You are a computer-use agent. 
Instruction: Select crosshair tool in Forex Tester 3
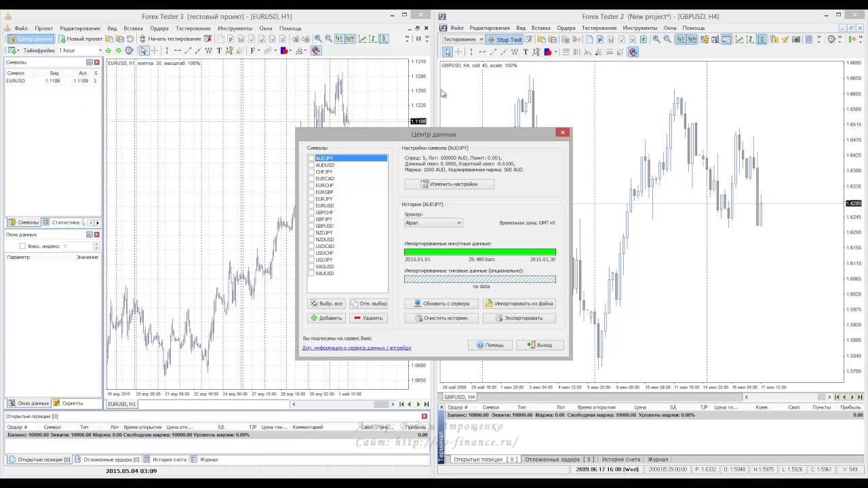tap(155, 51)
